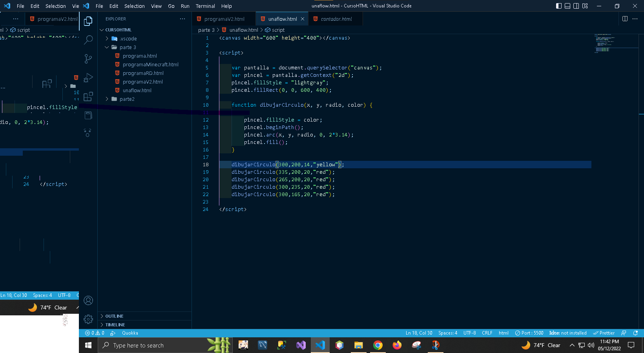
Task: Open the Search view in the activity bar
Action: (x=89, y=40)
